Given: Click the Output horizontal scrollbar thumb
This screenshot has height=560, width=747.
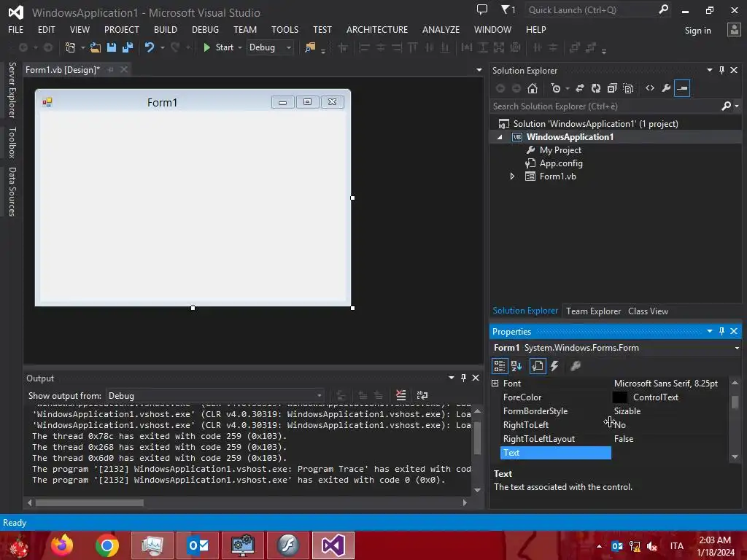Looking at the screenshot, I should pos(90,503).
